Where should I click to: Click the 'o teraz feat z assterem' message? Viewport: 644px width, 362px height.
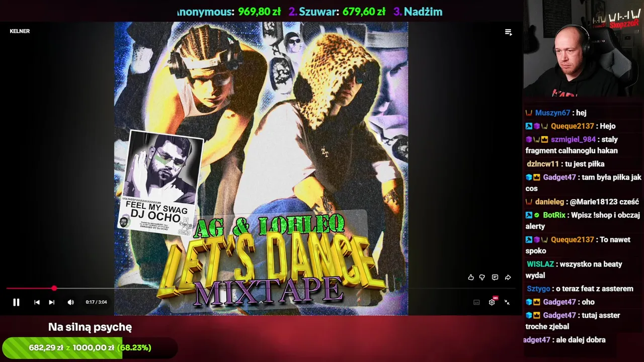tap(595, 289)
